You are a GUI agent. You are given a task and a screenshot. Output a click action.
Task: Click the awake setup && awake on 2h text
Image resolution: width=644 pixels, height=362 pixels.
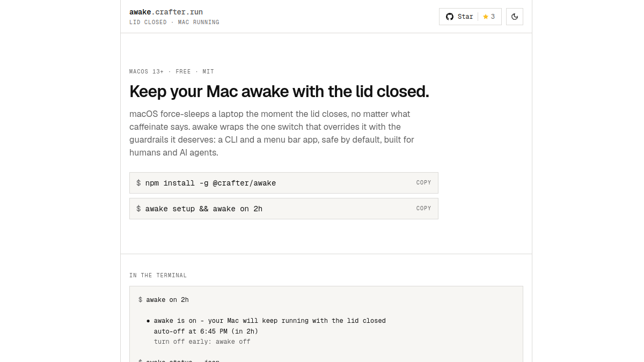pos(203,209)
